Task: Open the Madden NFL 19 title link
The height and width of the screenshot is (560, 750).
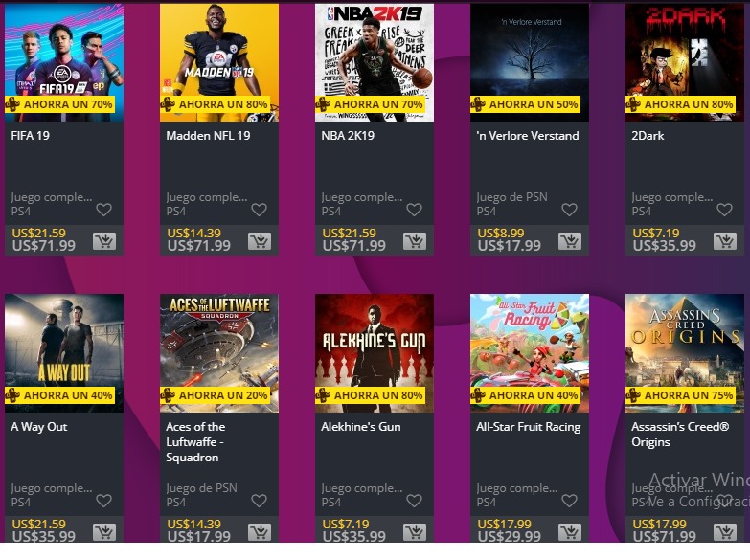Action: (x=208, y=136)
